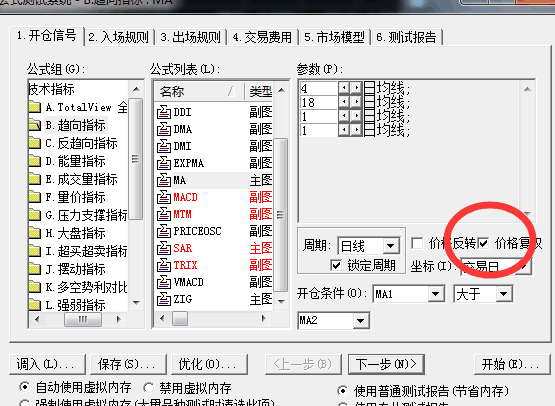
Task: Click folder icon of I.超买超卖指标
Action: 35,251
